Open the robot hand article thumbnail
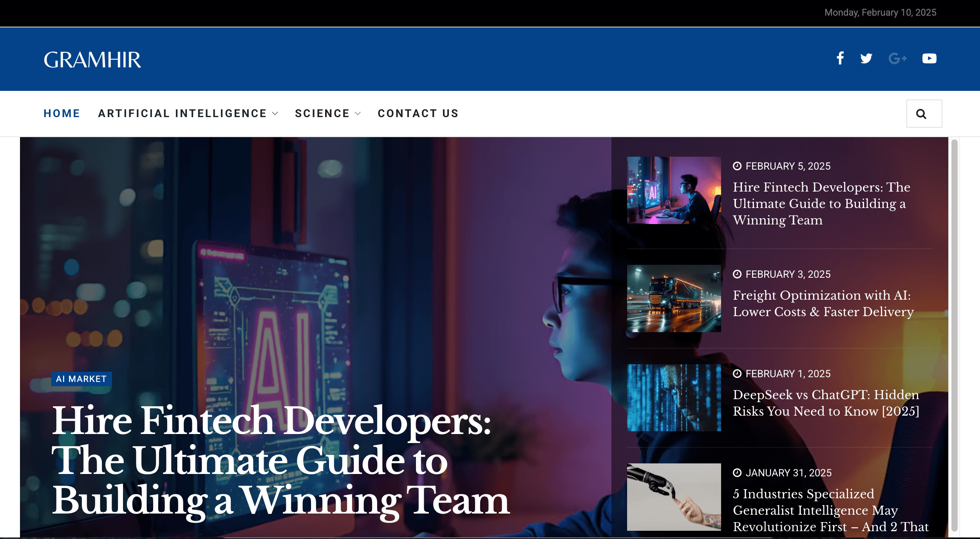980x539 pixels. tap(674, 497)
